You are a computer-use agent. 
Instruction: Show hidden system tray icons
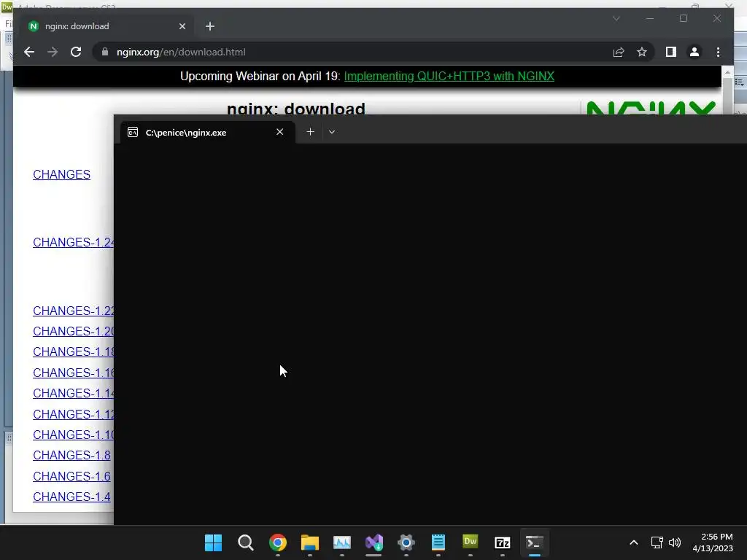(x=634, y=542)
